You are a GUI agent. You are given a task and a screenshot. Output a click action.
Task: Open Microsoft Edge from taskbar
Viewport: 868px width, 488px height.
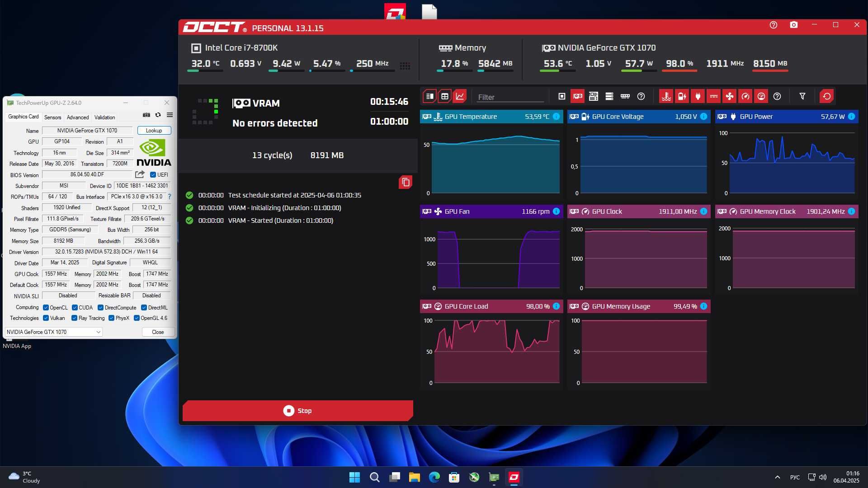coord(434,477)
